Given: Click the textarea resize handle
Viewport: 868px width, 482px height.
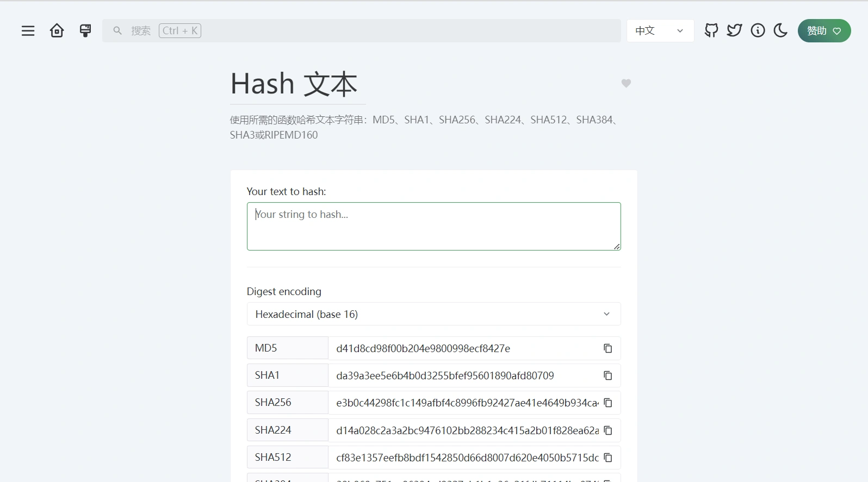Looking at the screenshot, I should (617, 247).
